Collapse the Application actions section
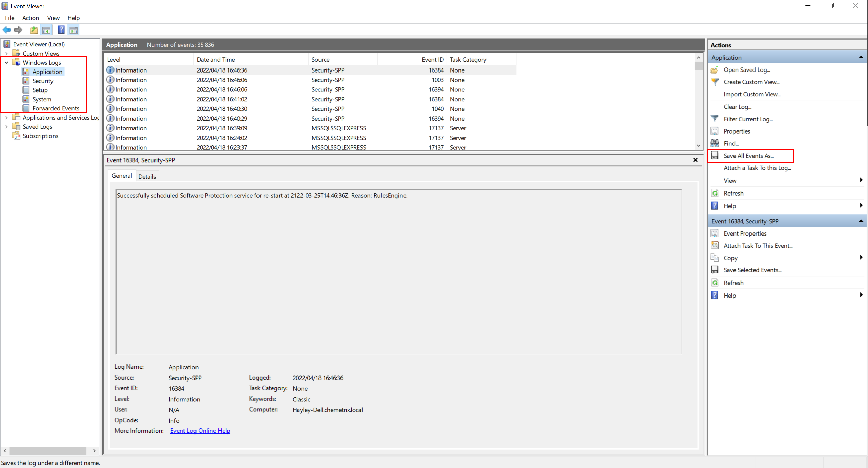This screenshot has height=468, width=868. click(x=861, y=57)
